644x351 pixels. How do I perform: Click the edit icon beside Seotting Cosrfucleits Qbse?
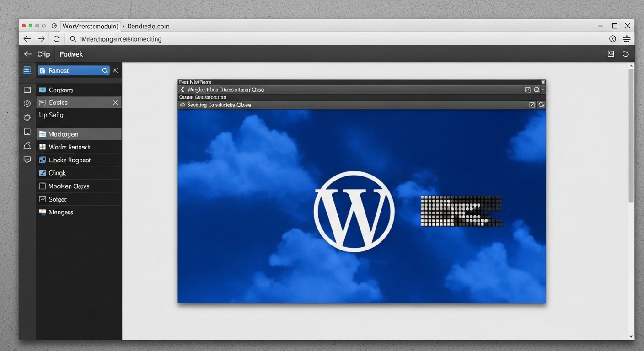pos(532,105)
